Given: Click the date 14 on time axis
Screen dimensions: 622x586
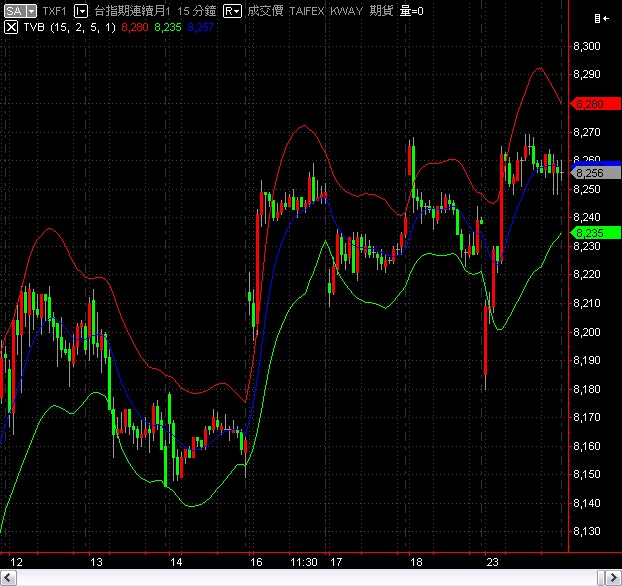Looking at the screenshot, I should click(x=176, y=562).
